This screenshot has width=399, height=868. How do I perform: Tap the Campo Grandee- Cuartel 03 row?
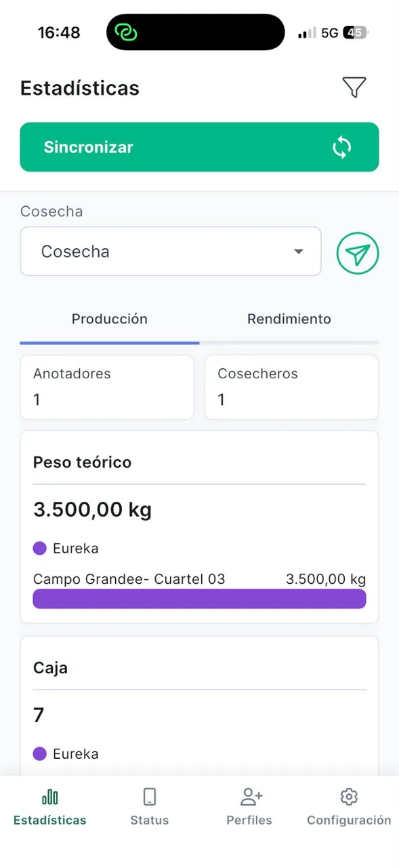point(199,579)
